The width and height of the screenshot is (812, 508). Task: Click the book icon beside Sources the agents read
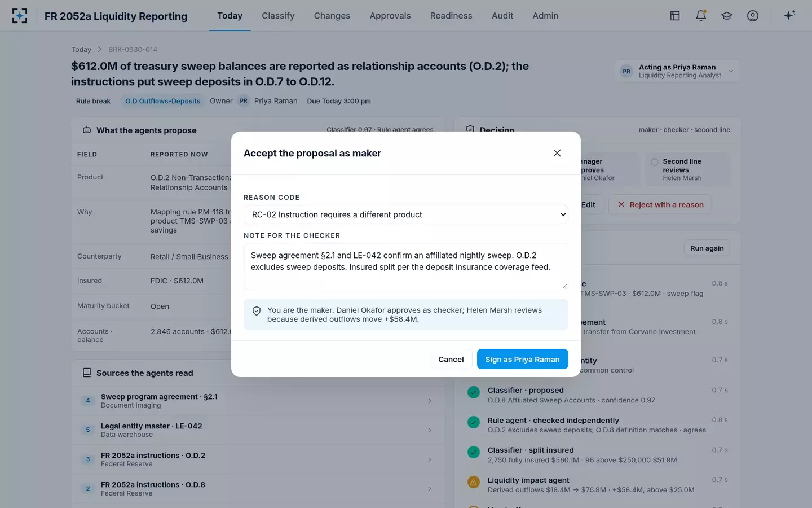coord(87,373)
